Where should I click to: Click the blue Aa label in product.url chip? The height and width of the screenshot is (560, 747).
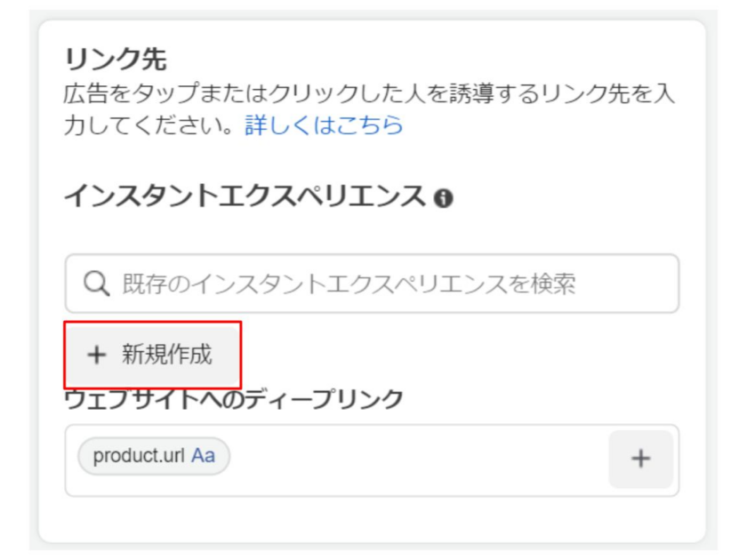tap(203, 456)
